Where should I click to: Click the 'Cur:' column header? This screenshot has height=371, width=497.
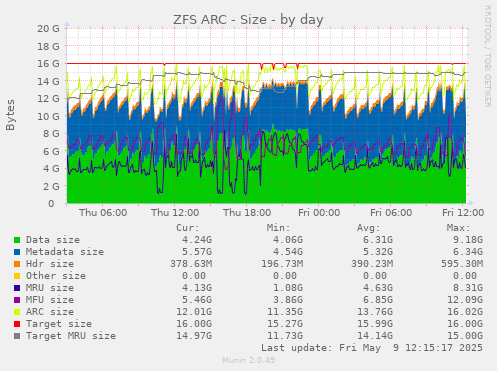(x=188, y=228)
